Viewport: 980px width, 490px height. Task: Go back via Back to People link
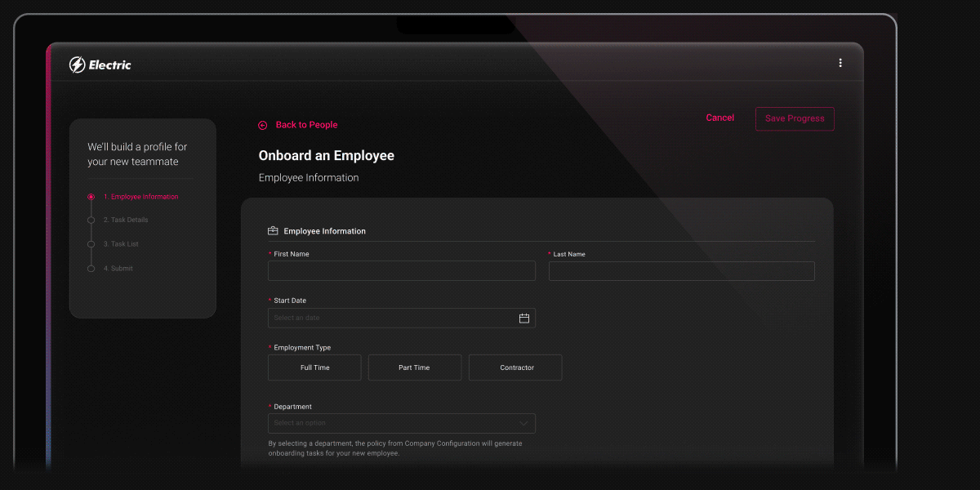click(306, 125)
